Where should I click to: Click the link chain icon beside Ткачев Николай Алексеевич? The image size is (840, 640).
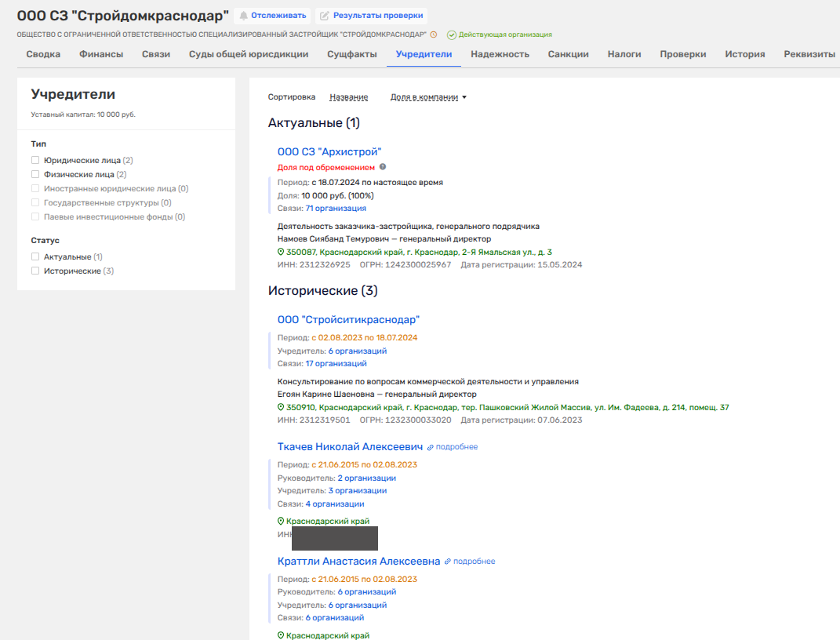click(430, 447)
